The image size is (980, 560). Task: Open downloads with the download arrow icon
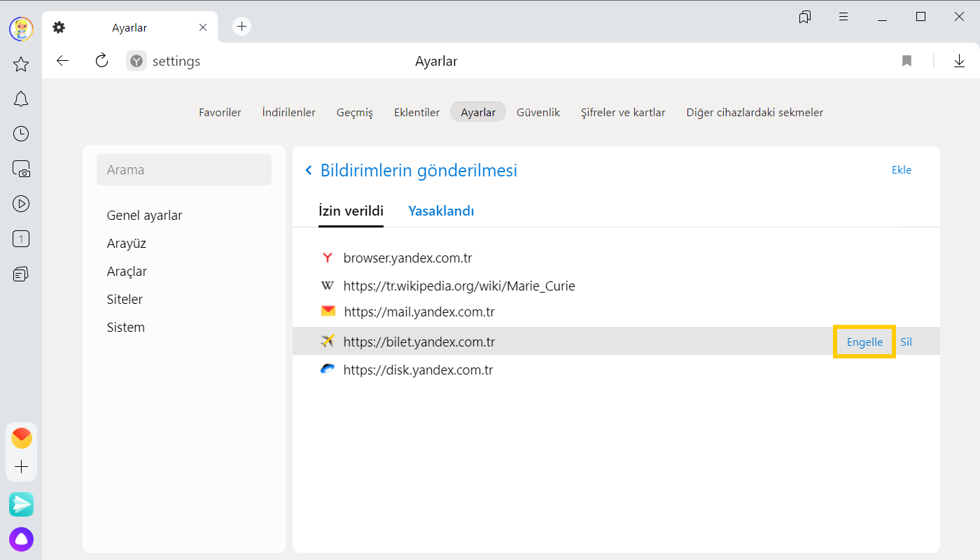point(959,61)
